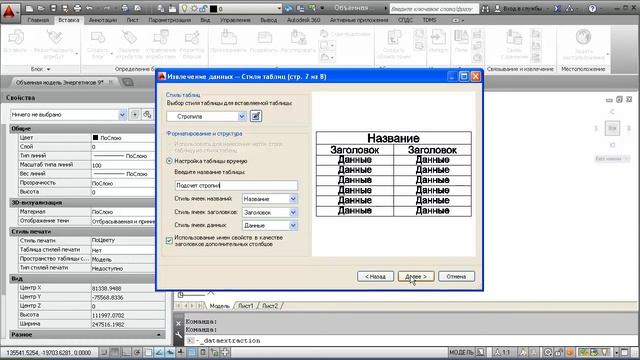
Task: Expand the Блок ribbon panel arrow
Action: coord(48,69)
